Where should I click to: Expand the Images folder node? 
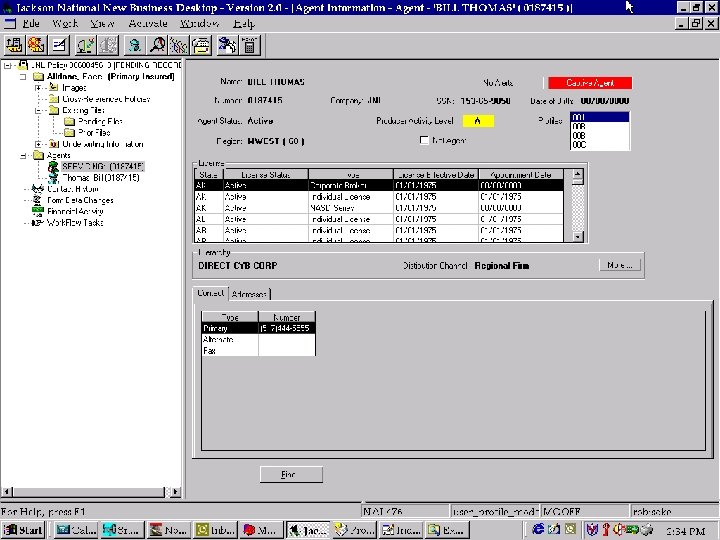click(39, 87)
